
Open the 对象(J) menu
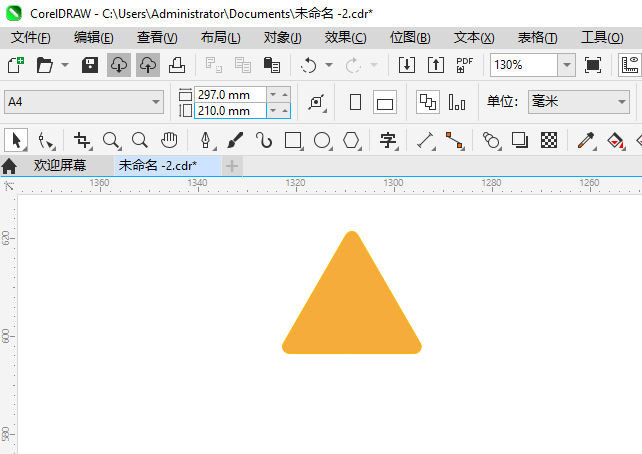pyautogui.click(x=283, y=38)
